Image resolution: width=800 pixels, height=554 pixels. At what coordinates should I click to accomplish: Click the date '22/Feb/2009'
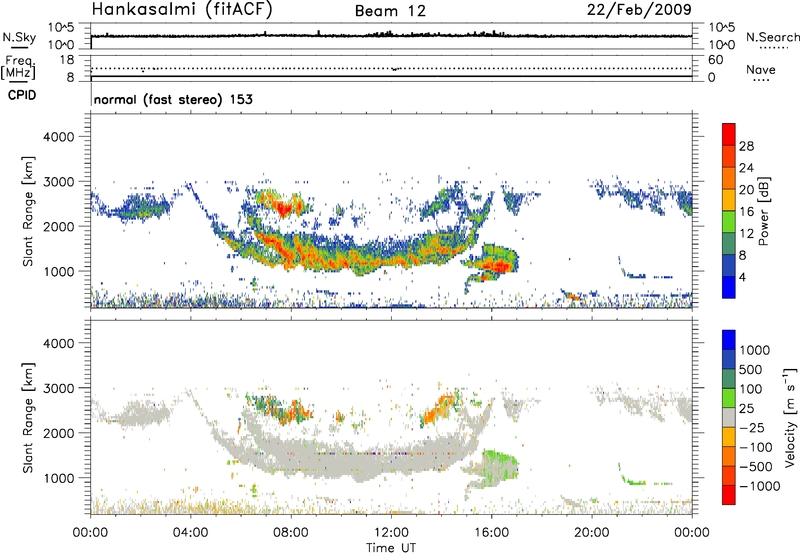639,9
